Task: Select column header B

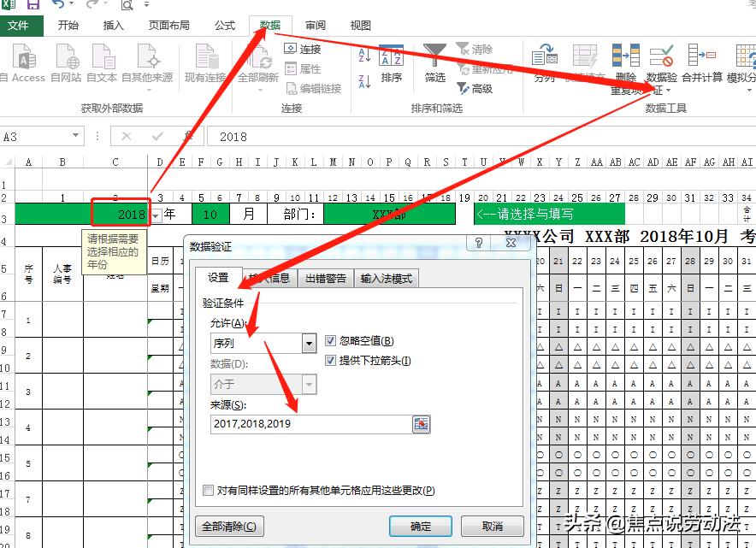Action: point(62,162)
